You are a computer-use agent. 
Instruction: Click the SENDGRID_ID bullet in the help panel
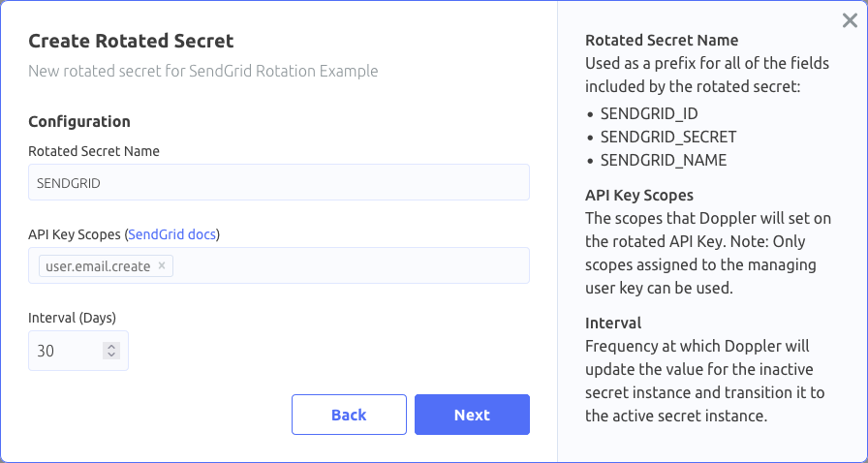coord(649,113)
